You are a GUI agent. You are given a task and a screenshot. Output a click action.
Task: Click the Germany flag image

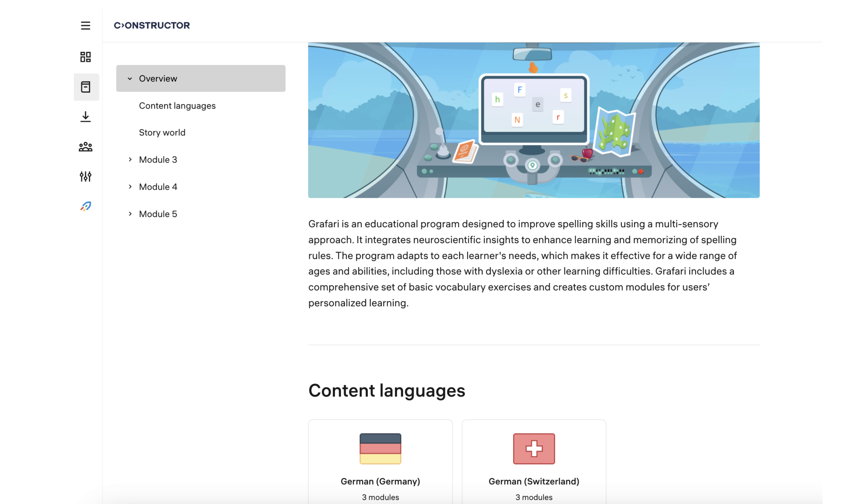tap(380, 448)
